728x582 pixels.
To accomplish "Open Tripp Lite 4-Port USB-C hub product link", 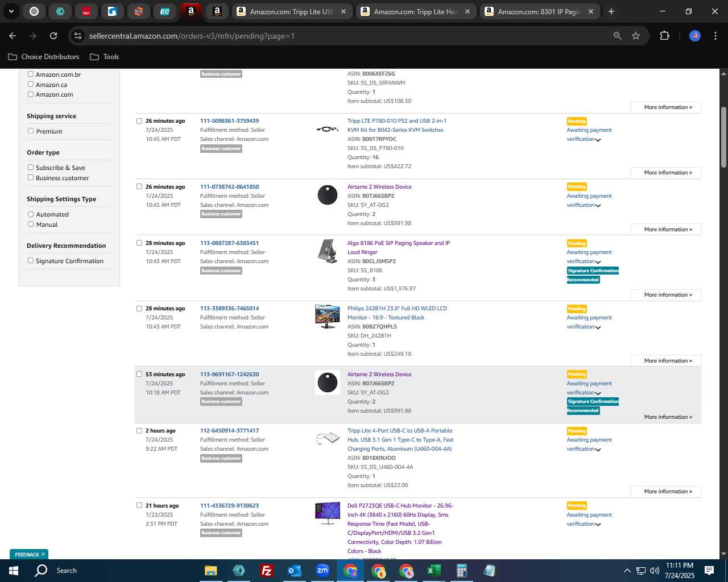I will point(400,440).
